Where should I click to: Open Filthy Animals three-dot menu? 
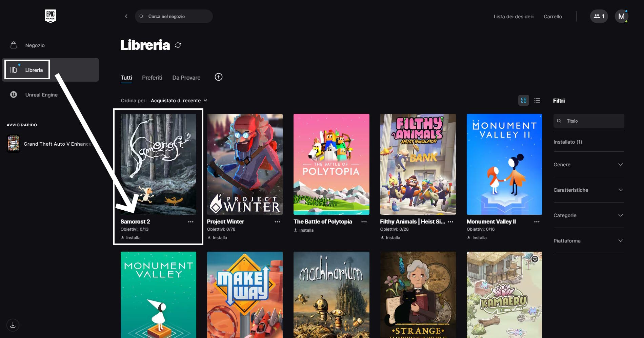click(450, 222)
